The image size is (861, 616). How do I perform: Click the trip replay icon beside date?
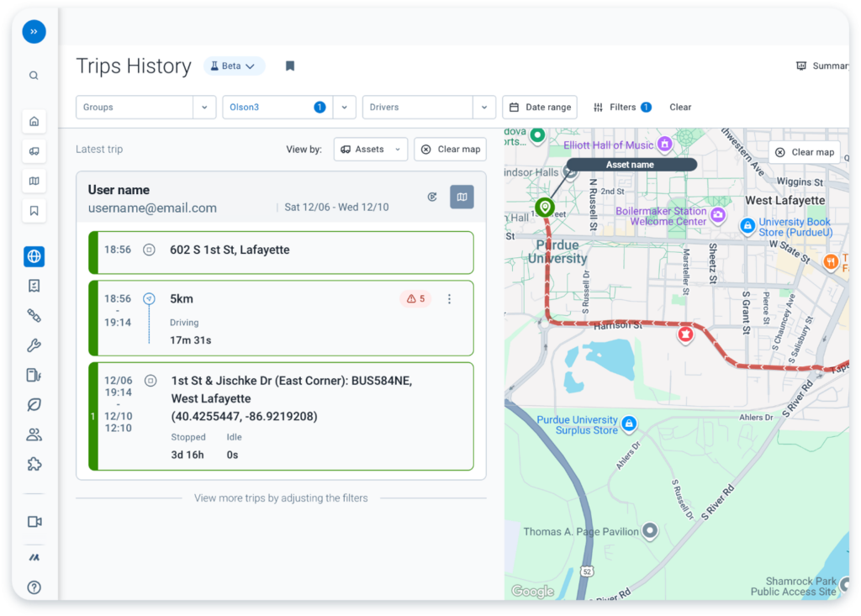(432, 197)
